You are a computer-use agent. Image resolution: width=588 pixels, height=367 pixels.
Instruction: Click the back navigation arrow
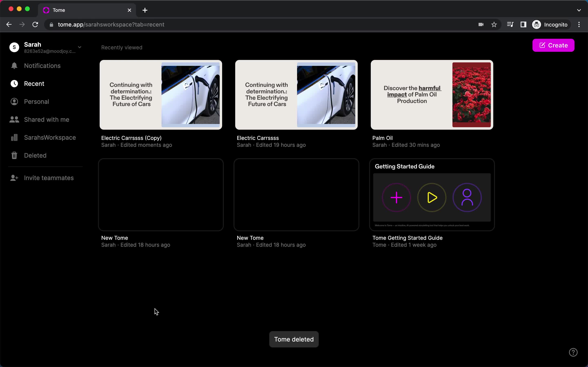coord(9,24)
